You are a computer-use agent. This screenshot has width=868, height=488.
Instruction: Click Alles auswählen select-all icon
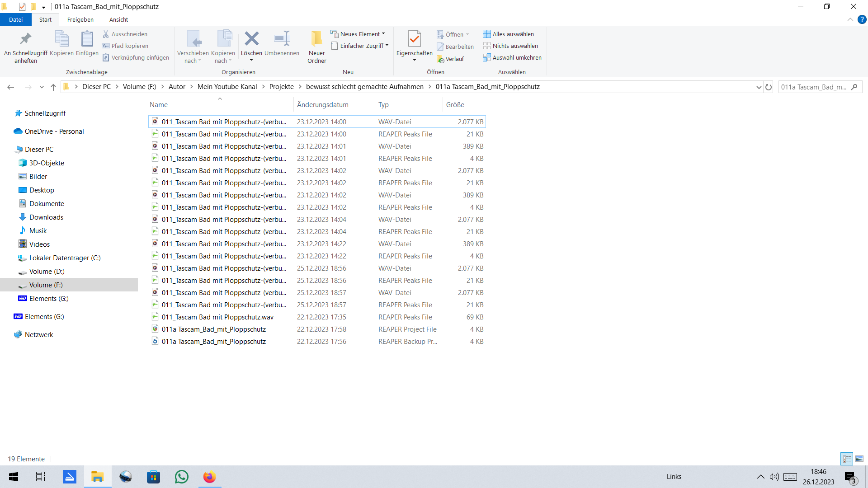tap(487, 34)
